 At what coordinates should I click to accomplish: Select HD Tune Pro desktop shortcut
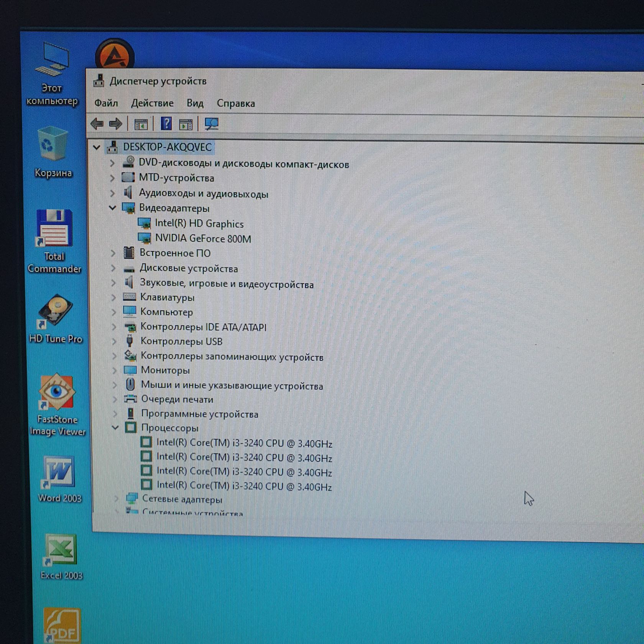coord(56,318)
